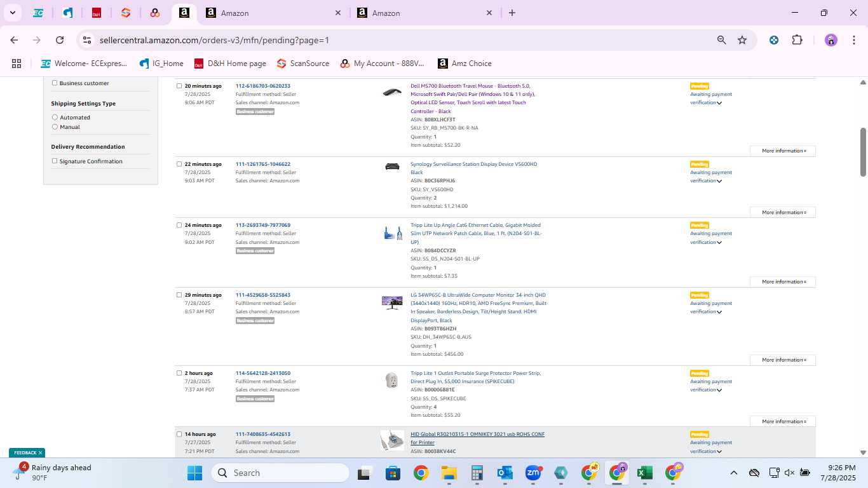Click Synology VS600HD product thumbnail
The image size is (868, 488).
(x=392, y=166)
